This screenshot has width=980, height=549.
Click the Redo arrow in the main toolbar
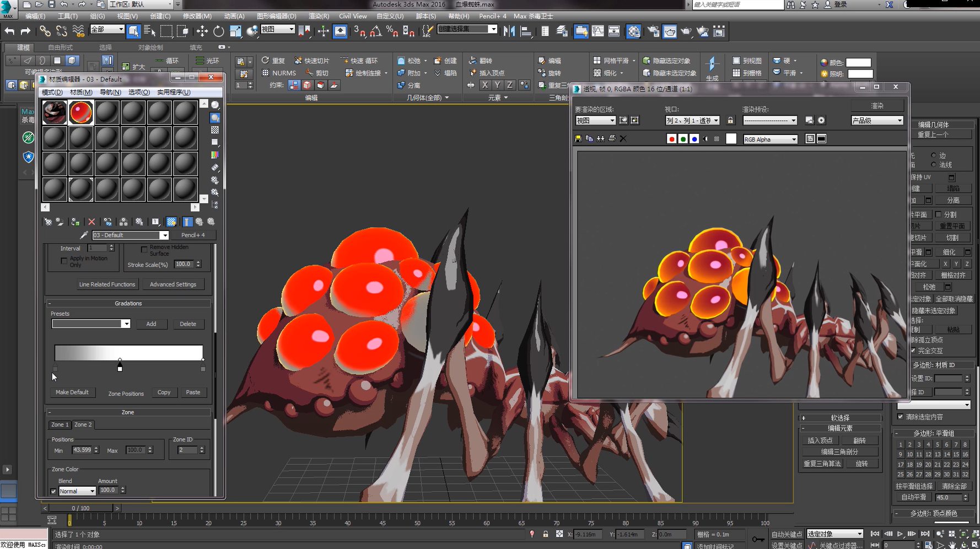pos(25,31)
